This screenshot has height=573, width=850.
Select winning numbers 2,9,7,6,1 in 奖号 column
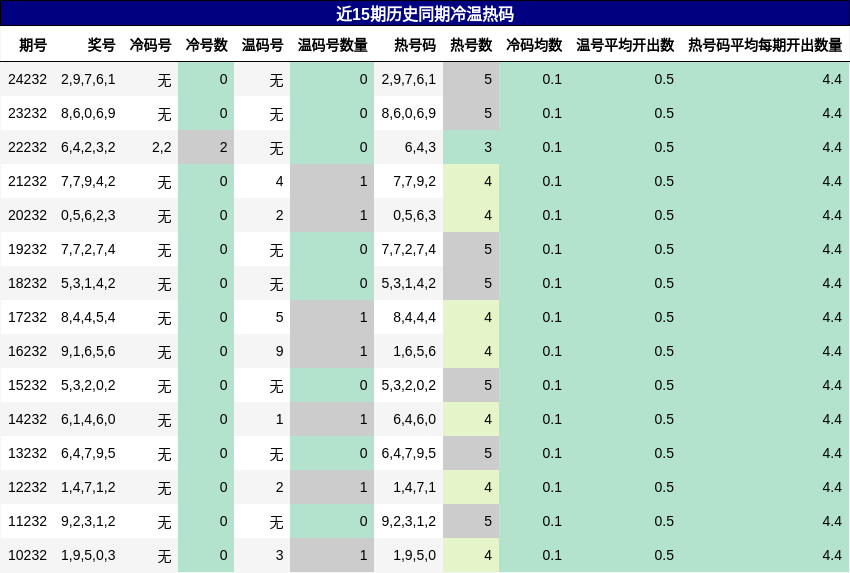point(88,79)
